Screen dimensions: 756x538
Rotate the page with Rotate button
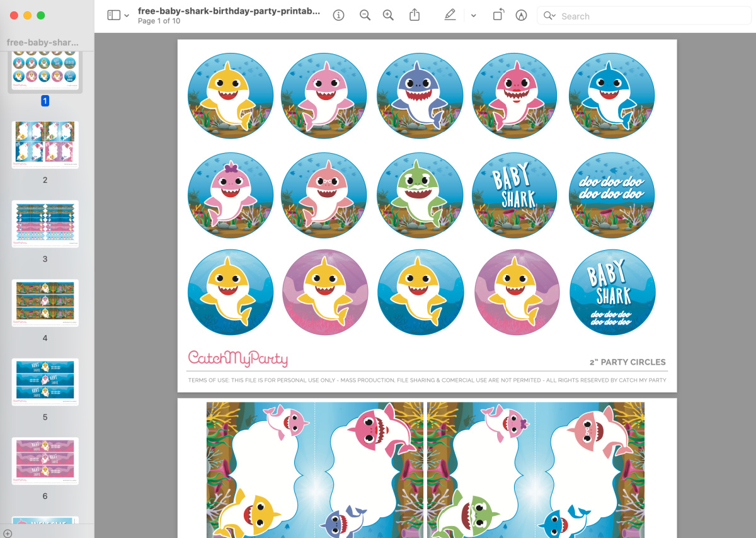(x=498, y=15)
